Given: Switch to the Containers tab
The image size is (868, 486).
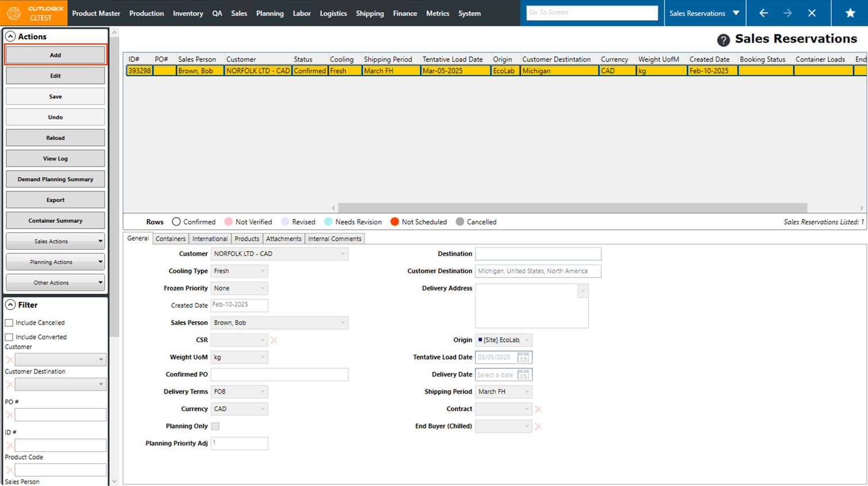Looking at the screenshot, I should [x=170, y=239].
